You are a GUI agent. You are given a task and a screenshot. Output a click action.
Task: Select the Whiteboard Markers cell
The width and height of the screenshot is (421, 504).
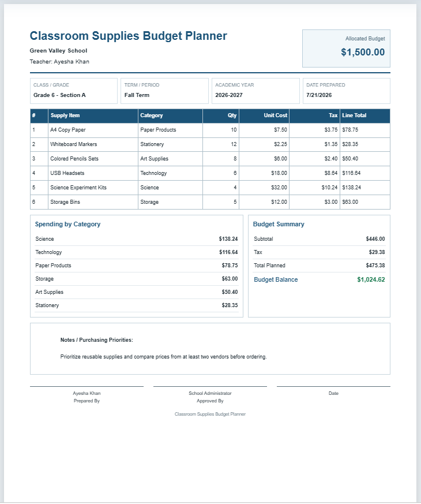coord(93,145)
